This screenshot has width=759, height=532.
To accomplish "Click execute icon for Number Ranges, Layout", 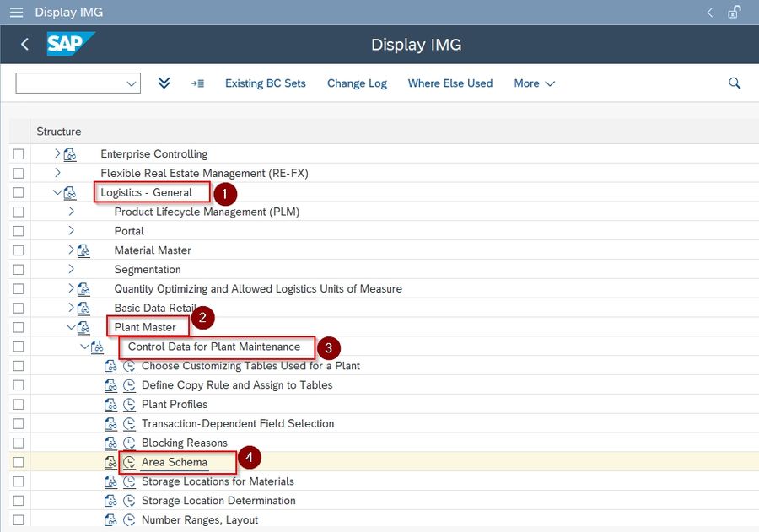I will coord(129,520).
